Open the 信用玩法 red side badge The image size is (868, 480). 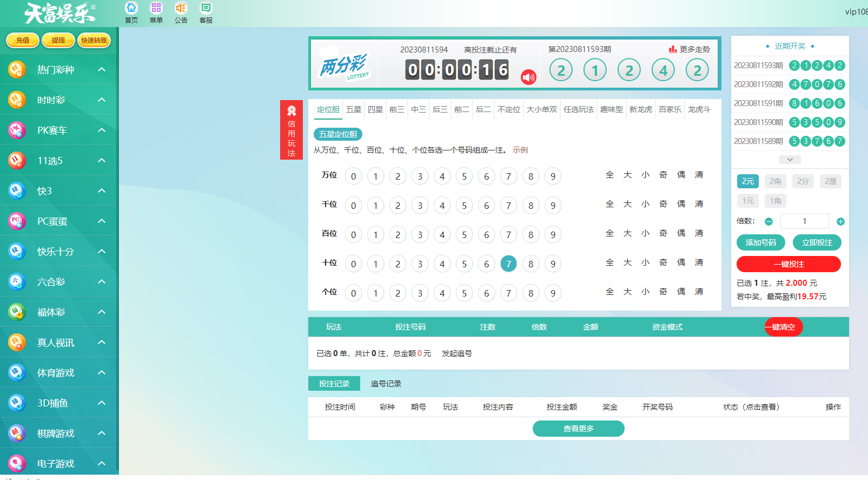click(x=291, y=130)
